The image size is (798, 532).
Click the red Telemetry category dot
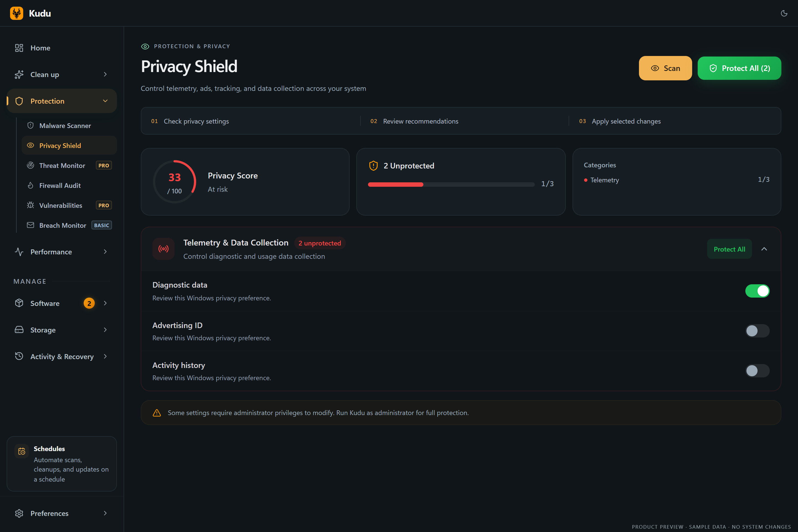(x=585, y=180)
